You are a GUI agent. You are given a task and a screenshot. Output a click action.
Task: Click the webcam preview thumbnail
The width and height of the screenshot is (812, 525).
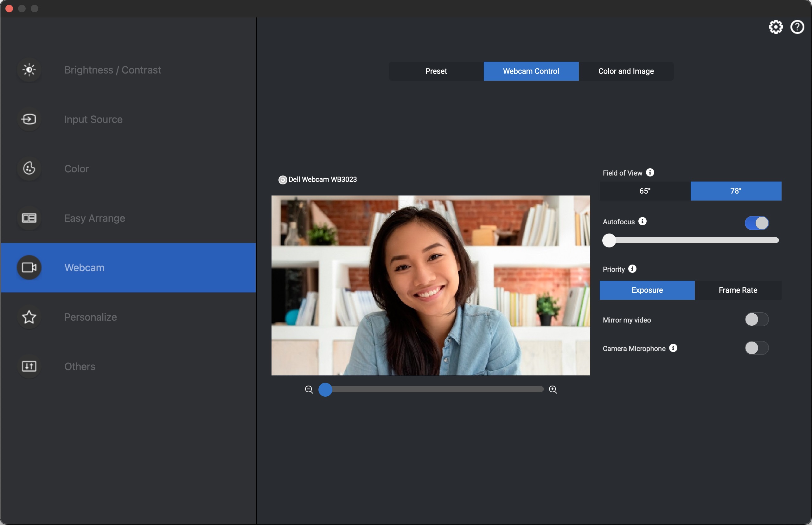[x=430, y=285]
